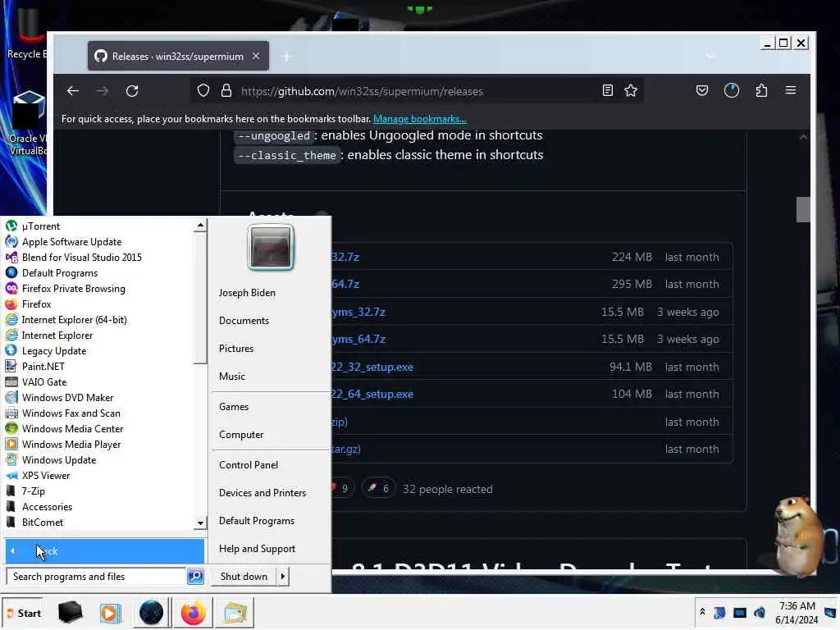The image size is (840, 630).
Task: Click the Start button
Action: click(23, 613)
